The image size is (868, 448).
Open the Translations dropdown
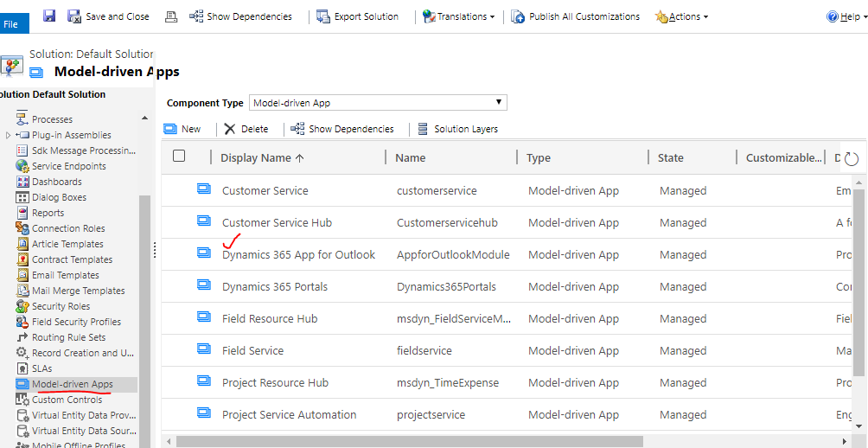[458, 16]
